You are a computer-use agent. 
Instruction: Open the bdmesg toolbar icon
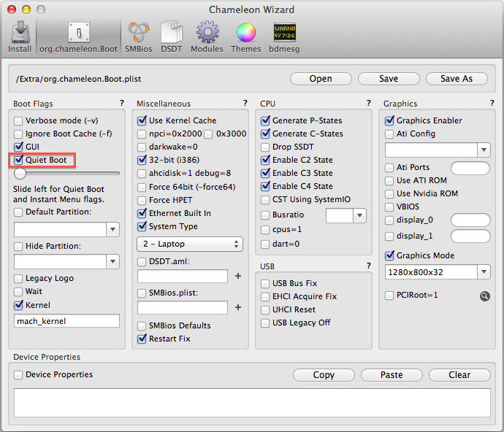[x=284, y=36]
